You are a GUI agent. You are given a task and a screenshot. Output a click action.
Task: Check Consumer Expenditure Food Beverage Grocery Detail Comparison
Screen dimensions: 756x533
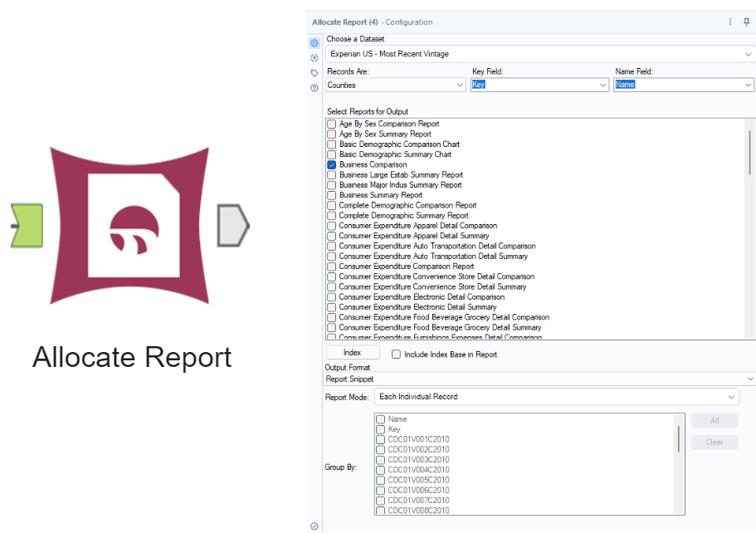pos(332,317)
